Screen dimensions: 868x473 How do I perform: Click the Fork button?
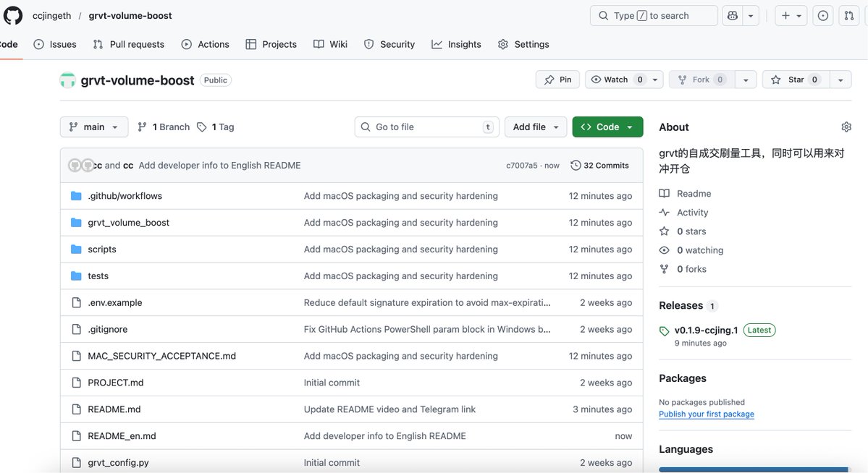click(x=701, y=80)
